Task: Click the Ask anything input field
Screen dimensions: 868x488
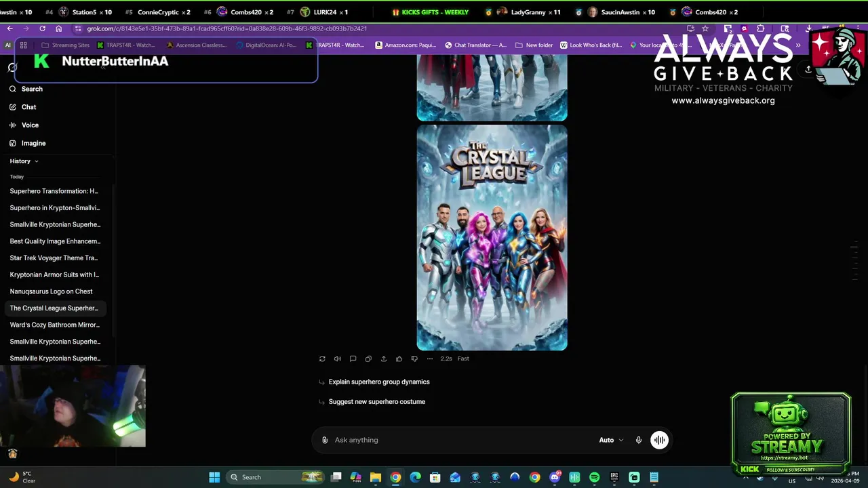Action: (x=461, y=440)
